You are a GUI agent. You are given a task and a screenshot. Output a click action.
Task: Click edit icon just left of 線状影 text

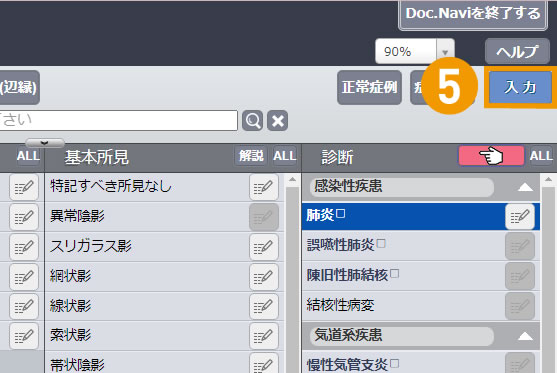(x=24, y=306)
